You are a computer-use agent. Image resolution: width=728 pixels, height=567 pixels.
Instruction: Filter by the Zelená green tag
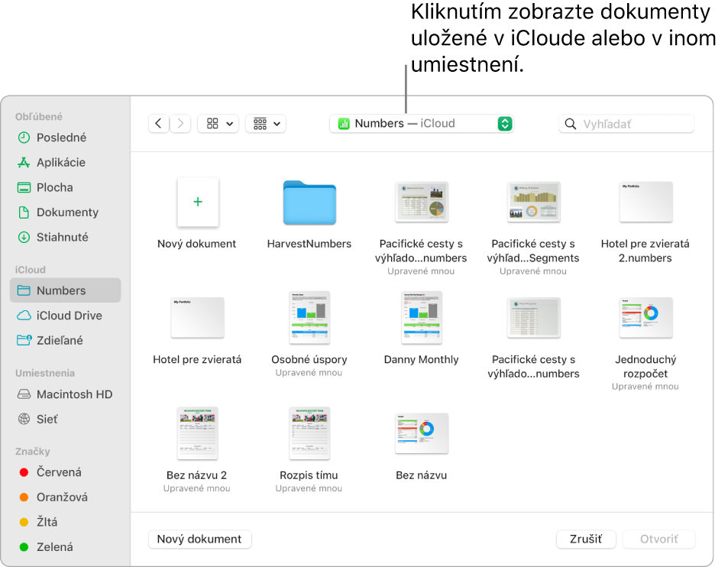tap(66, 547)
